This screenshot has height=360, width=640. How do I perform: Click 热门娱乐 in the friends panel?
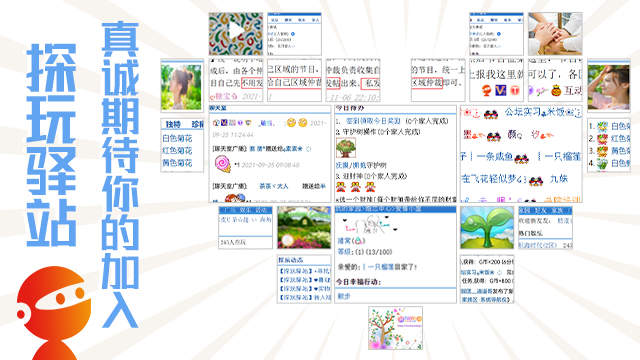click(530, 233)
